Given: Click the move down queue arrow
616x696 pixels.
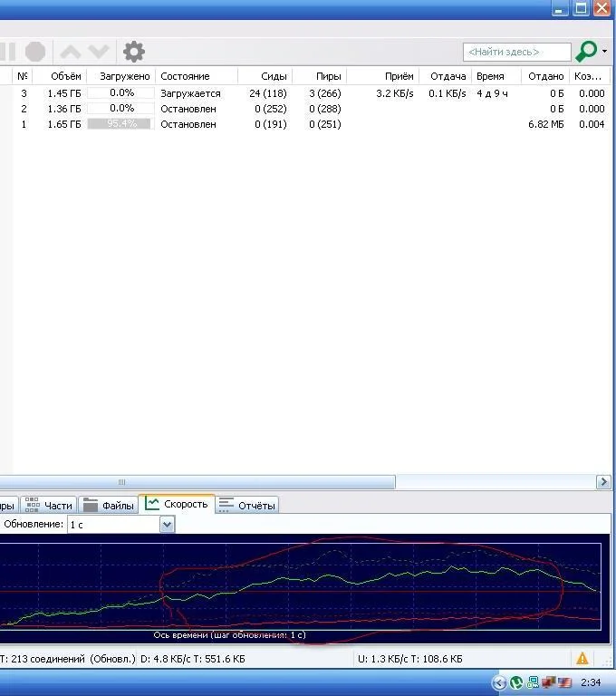Looking at the screenshot, I should 98,52.
